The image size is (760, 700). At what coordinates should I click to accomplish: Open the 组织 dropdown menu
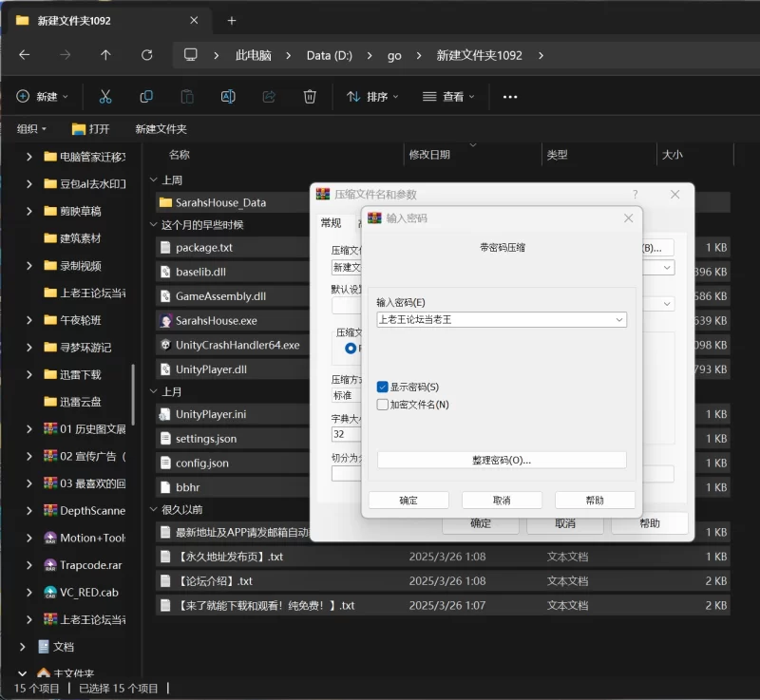click(31, 129)
